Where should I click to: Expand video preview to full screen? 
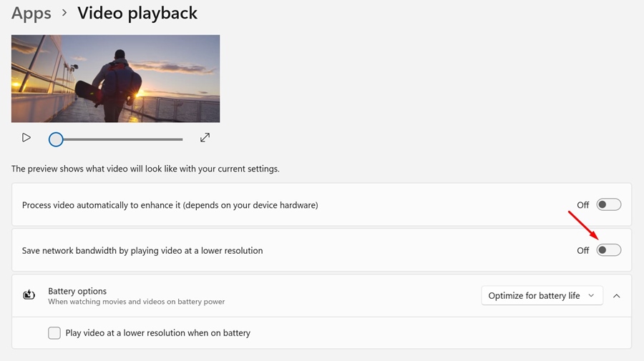point(205,137)
